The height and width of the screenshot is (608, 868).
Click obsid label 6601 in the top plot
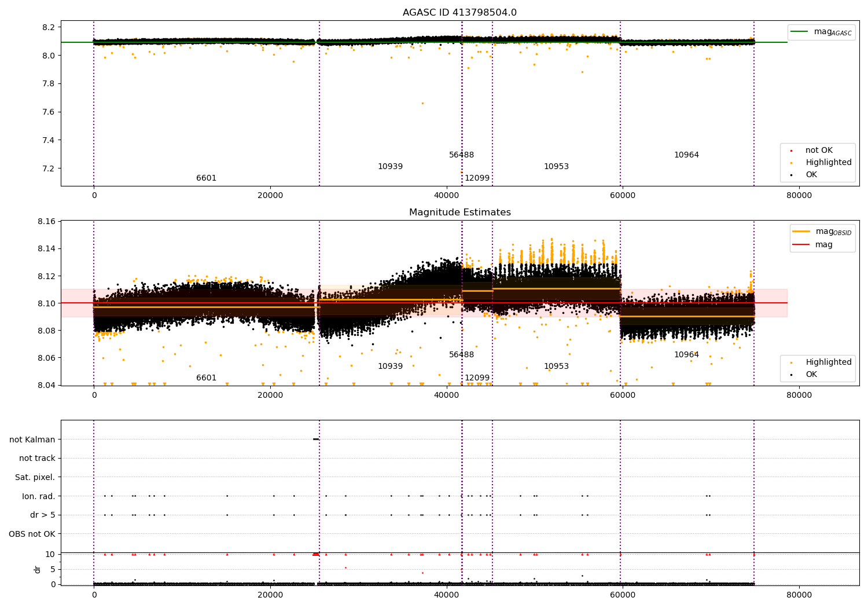tap(206, 178)
